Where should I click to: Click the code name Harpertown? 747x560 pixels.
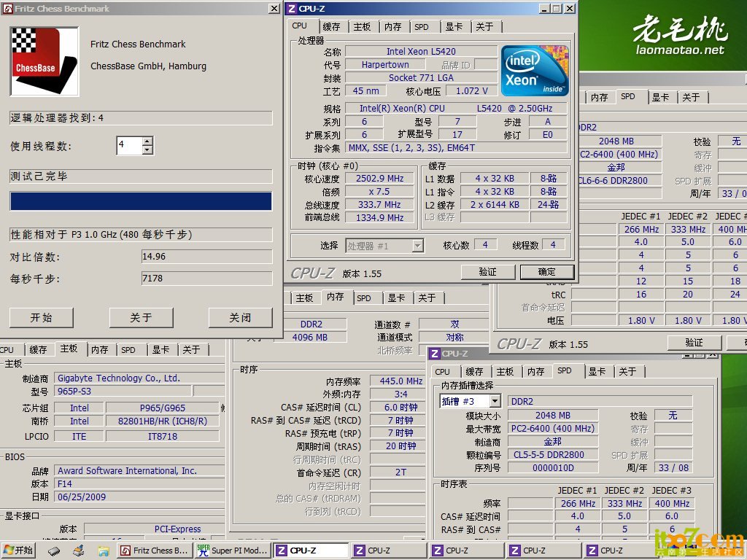[x=385, y=65]
